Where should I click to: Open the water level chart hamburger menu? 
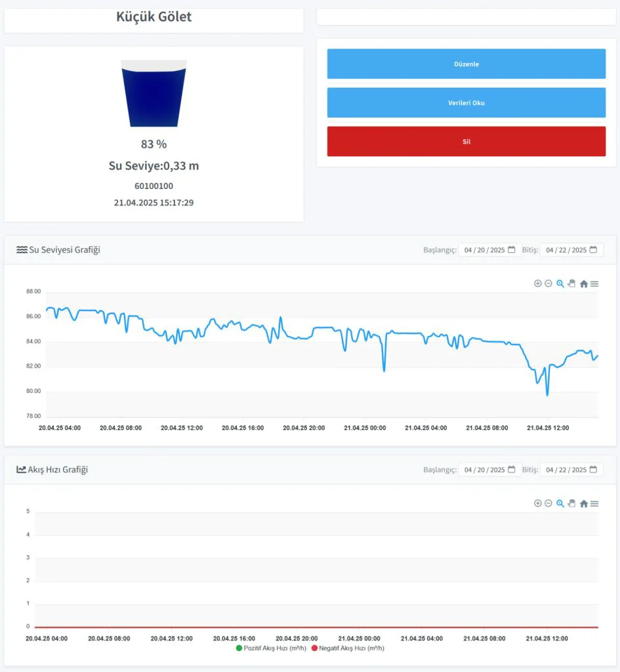pos(594,283)
